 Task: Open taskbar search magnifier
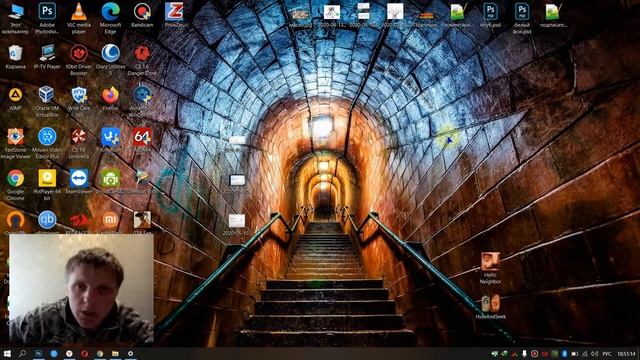click(22, 353)
